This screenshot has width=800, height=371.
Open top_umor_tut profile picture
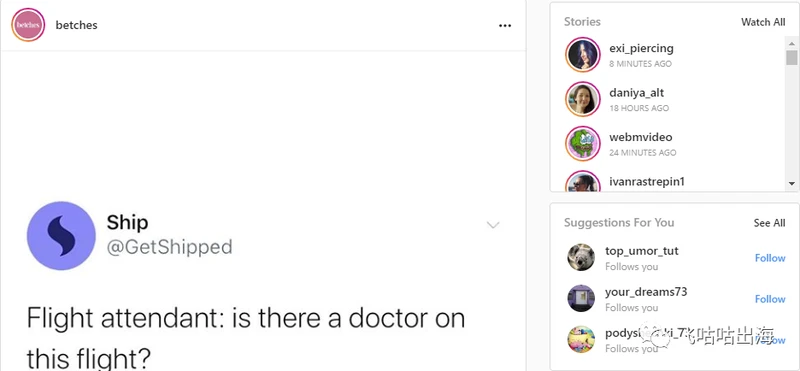pos(581,258)
